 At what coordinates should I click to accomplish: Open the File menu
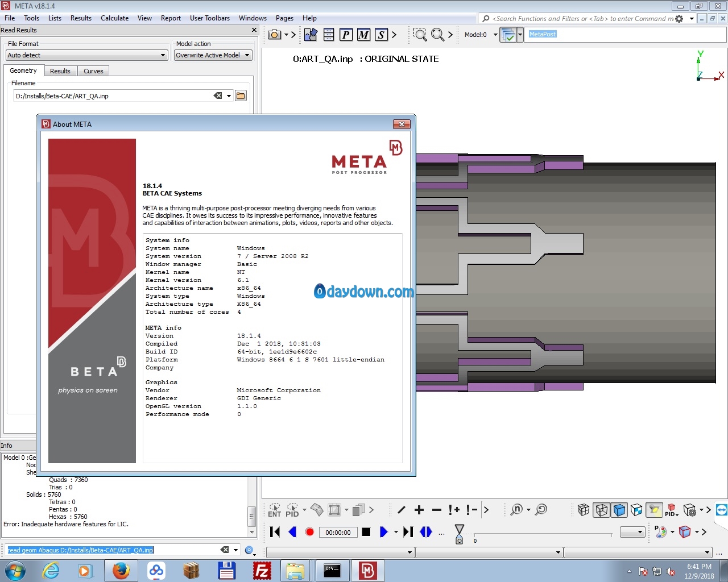pyautogui.click(x=10, y=18)
